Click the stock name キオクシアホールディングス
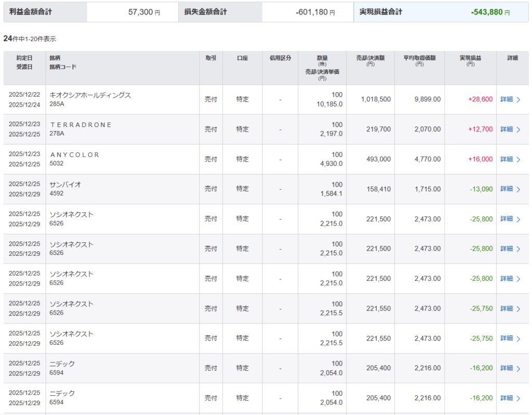The width and height of the screenshot is (532, 415). [x=90, y=95]
